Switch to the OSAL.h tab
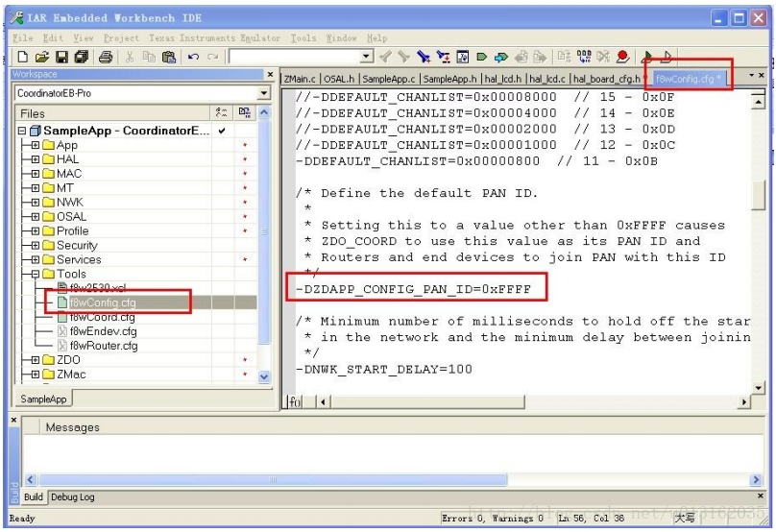Screen dimensions: 776x532 coord(339,79)
